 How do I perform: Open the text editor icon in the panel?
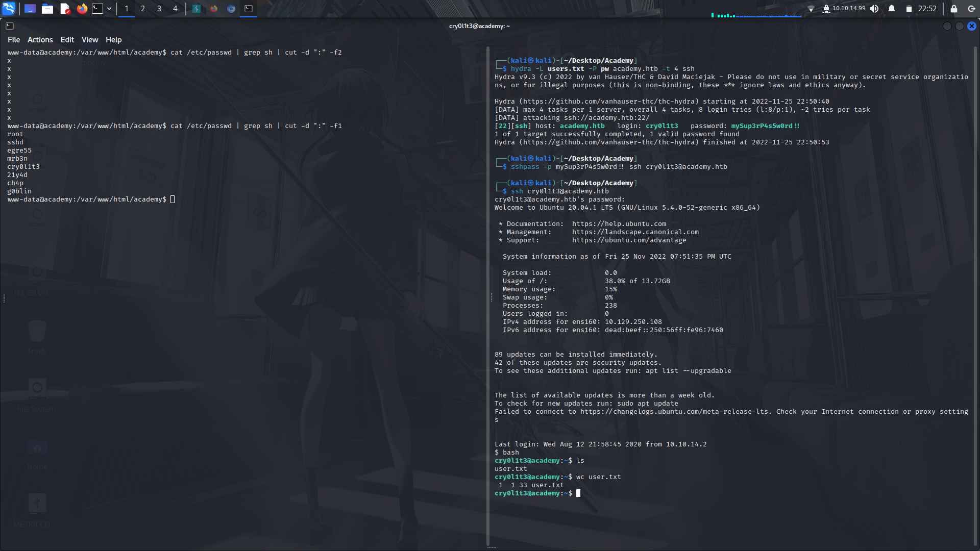pos(65,9)
